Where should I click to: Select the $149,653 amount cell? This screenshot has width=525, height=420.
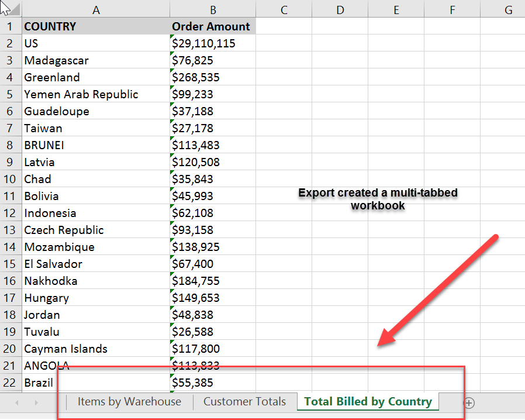coord(213,298)
